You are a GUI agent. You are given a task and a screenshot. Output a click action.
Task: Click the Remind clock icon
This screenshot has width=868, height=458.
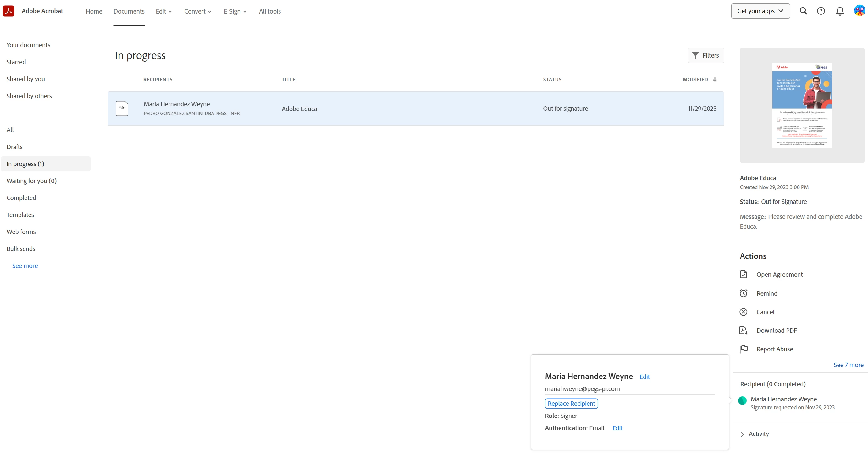click(743, 293)
